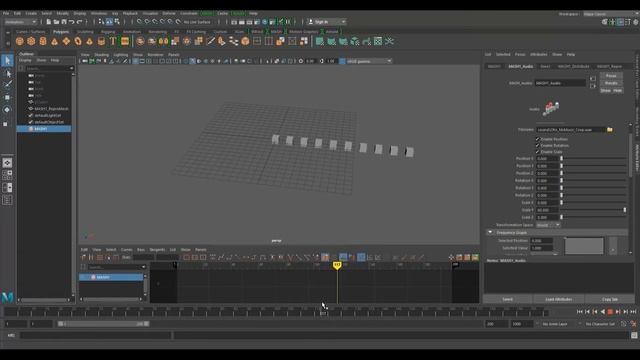
Task: Select the MASH1_Audio attribute tab
Action: 520,66
